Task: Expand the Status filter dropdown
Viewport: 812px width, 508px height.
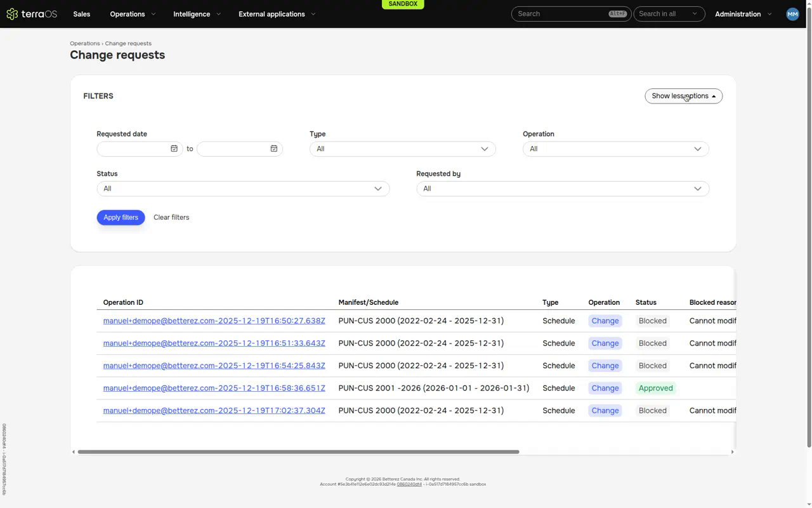Action: 243,189
